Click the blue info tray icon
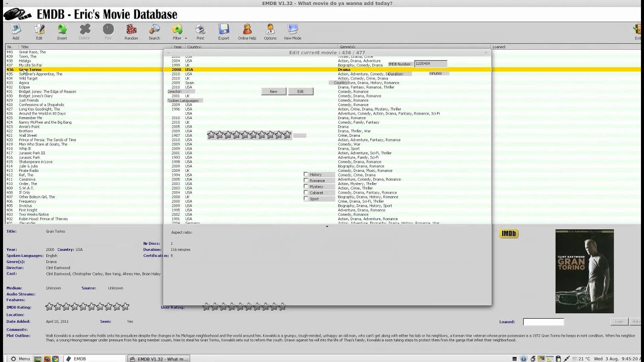This screenshot has width=644, height=362. click(x=524, y=358)
